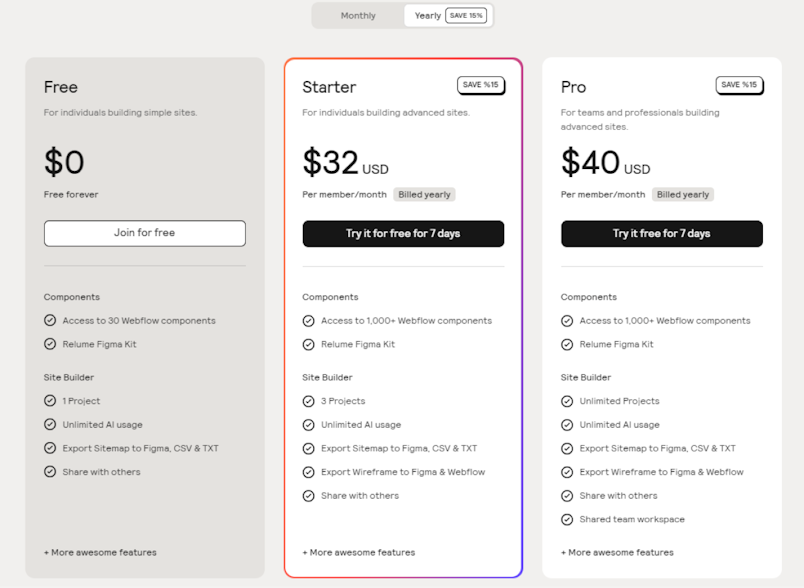Screen dimensions: 804x588
Task: Click checkmark icon next to Unlimited Projects
Action: pos(567,401)
